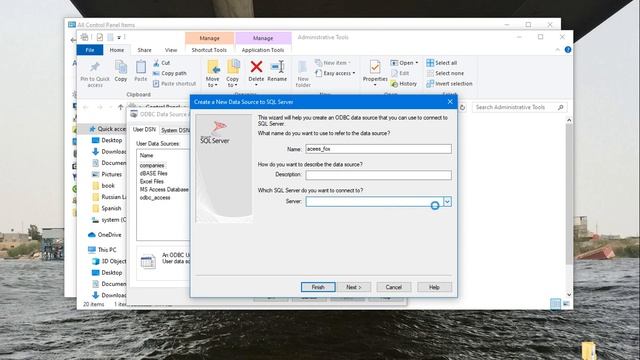Click History in the ribbon
This screenshot has height=360, width=640.
click(x=404, y=84)
